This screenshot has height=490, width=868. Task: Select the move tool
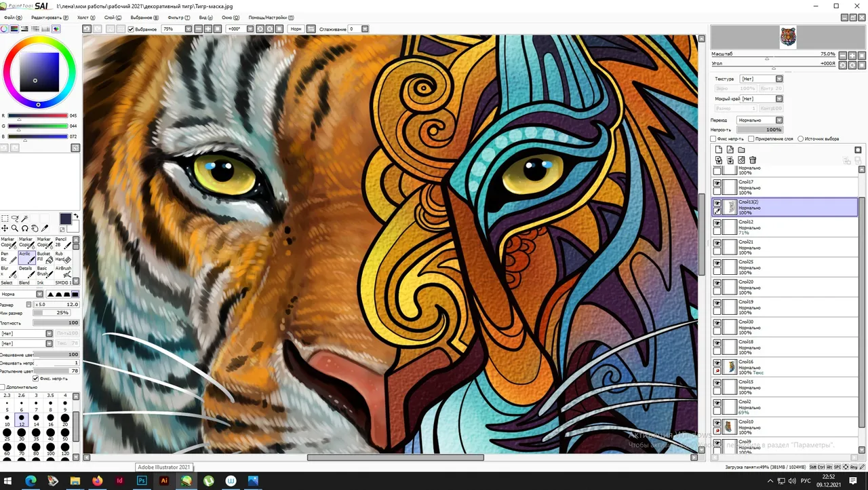click(5, 229)
